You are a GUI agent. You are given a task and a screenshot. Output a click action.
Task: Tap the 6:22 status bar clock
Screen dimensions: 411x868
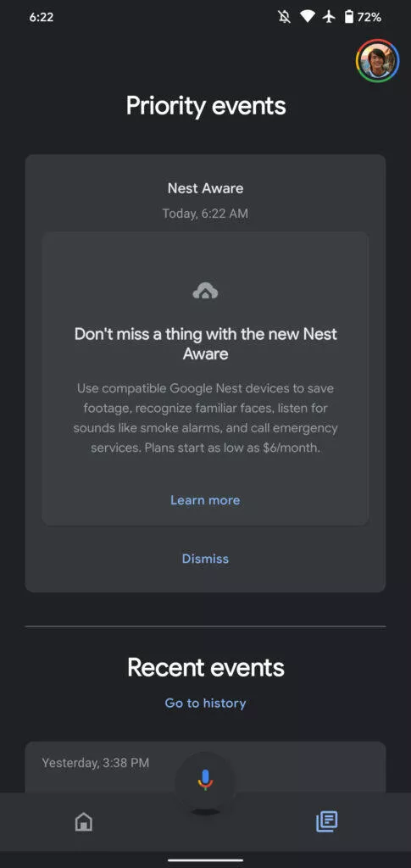pyautogui.click(x=41, y=17)
